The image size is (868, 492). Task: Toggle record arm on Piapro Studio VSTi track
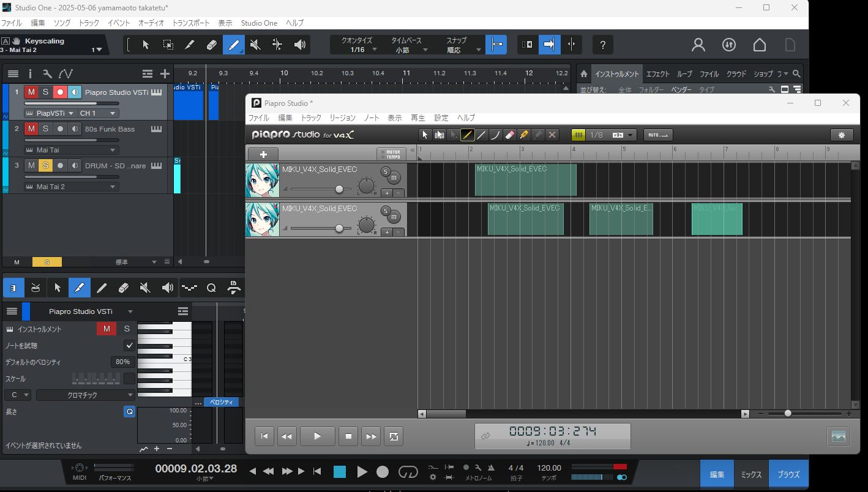tap(60, 92)
